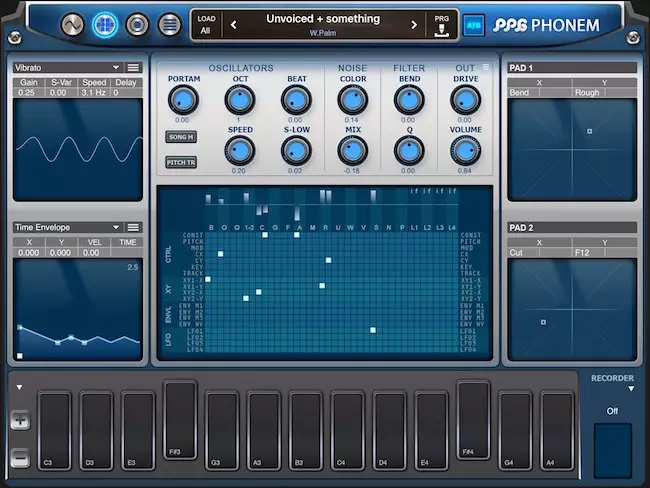This screenshot has height=488, width=650.
Task: Toggle the PITCH TR button
Action: pos(181,163)
